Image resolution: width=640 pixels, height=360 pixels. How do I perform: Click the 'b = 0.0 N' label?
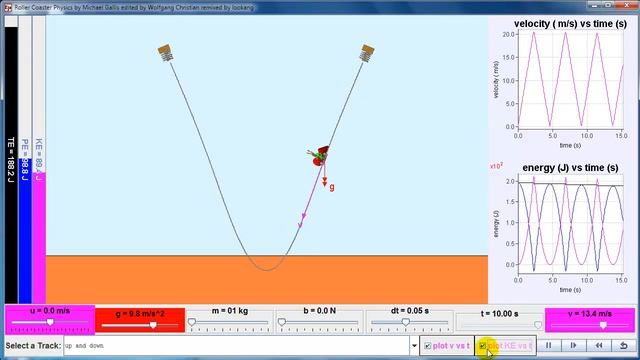[x=320, y=311]
